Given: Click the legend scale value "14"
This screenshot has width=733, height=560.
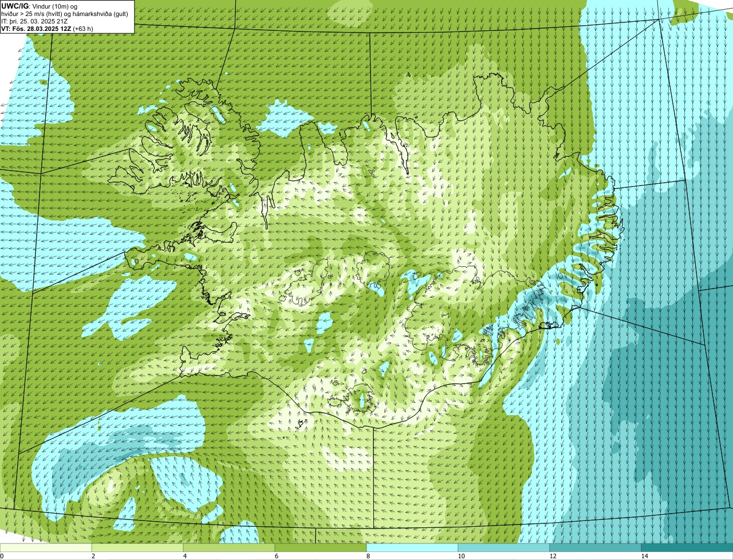Looking at the screenshot, I should [644, 556].
